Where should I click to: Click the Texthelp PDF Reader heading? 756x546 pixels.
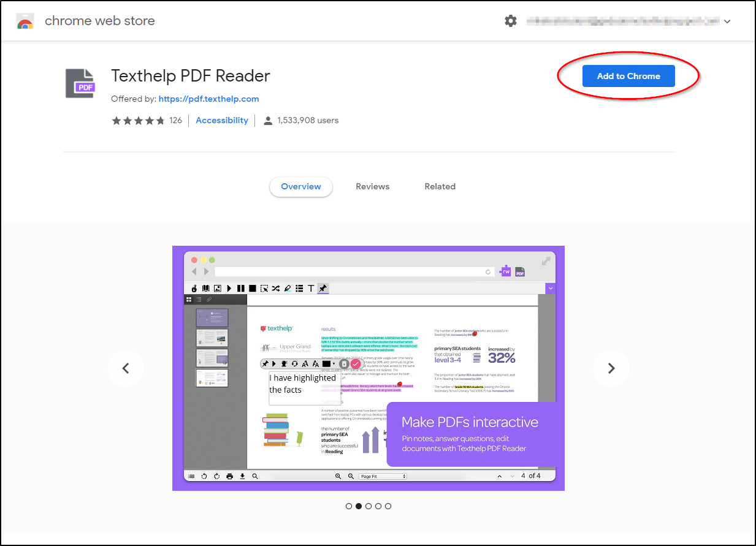(x=191, y=76)
